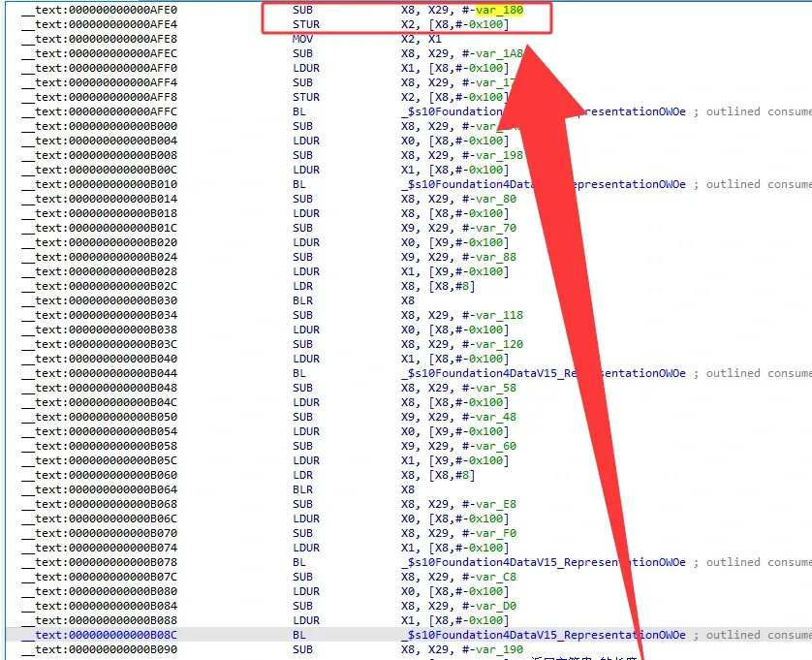Select the var_120 operand
This screenshot has width=812, height=660.
499,344
